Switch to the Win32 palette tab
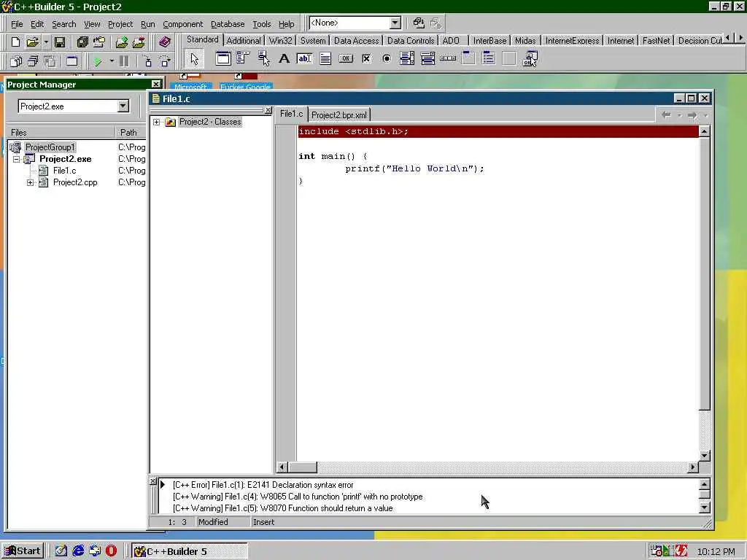Screen dimensions: 747x560 point(280,41)
